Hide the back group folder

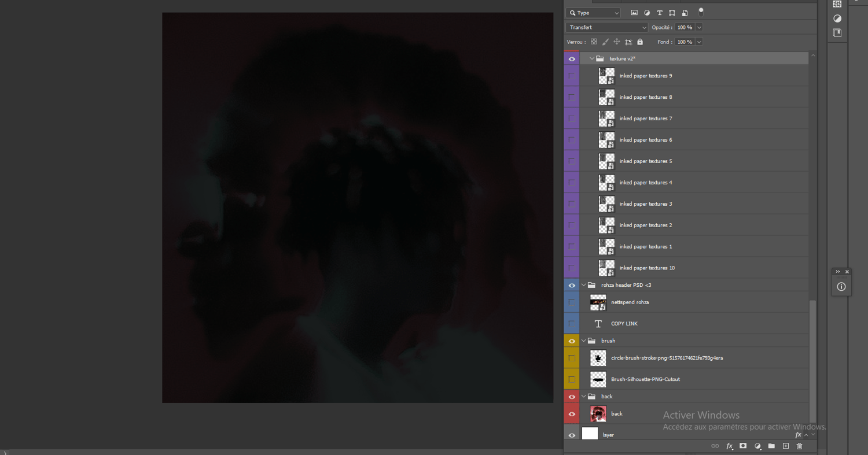[572, 397]
